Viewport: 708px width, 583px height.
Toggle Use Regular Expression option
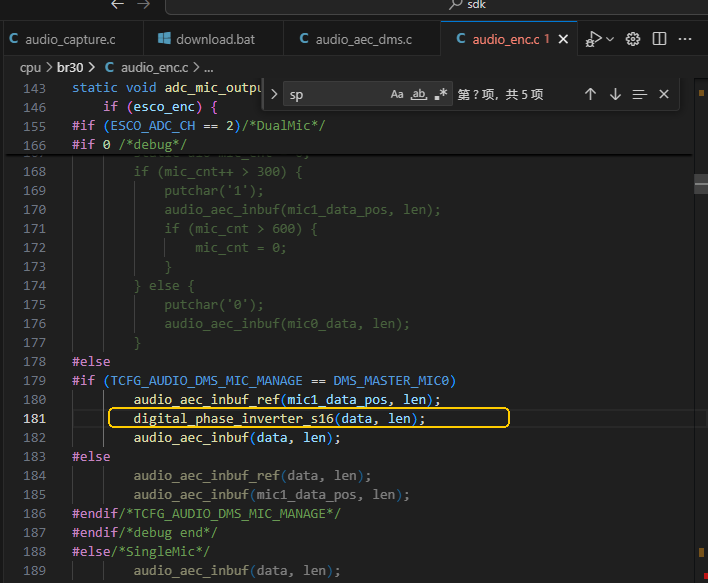click(441, 94)
